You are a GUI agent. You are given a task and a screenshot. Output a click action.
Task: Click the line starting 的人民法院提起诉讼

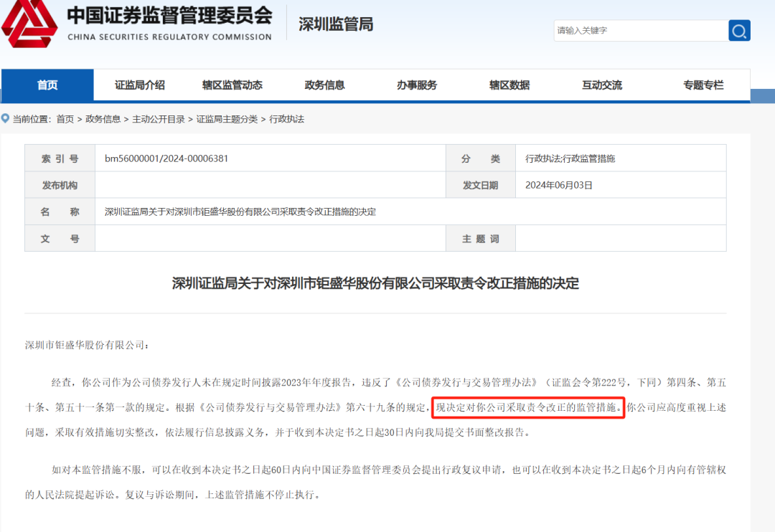click(174, 495)
